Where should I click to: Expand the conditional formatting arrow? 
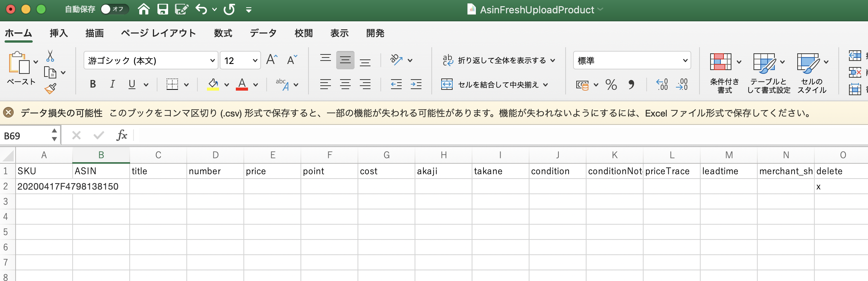click(x=739, y=62)
